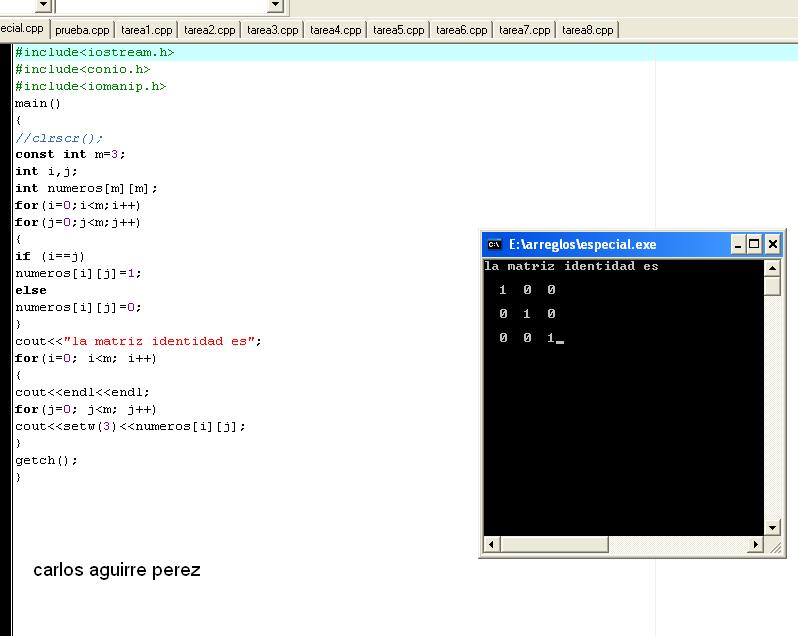Screen dimensions: 798x636
Task: Click the if (i==j) line
Action: 50,256
